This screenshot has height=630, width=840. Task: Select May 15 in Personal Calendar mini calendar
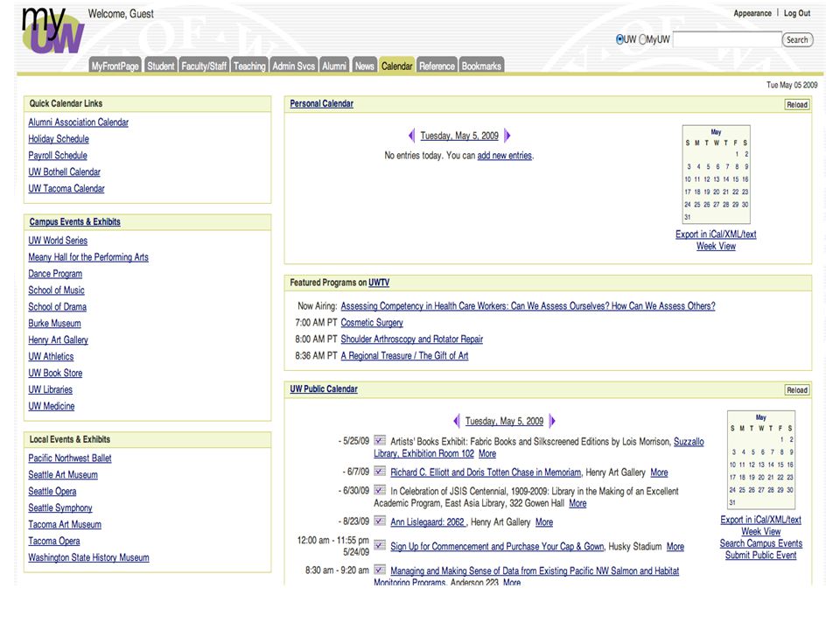point(735,179)
